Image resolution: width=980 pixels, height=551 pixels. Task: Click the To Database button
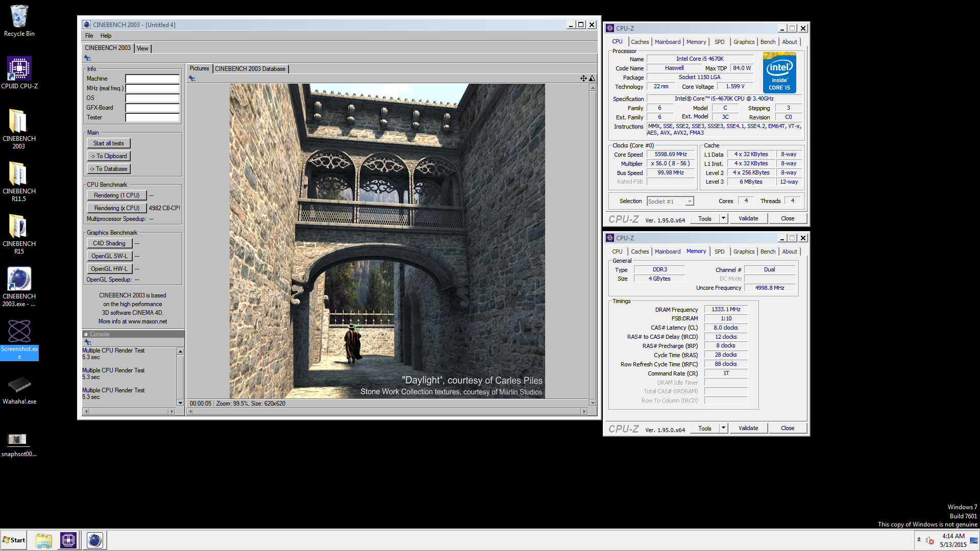click(109, 169)
